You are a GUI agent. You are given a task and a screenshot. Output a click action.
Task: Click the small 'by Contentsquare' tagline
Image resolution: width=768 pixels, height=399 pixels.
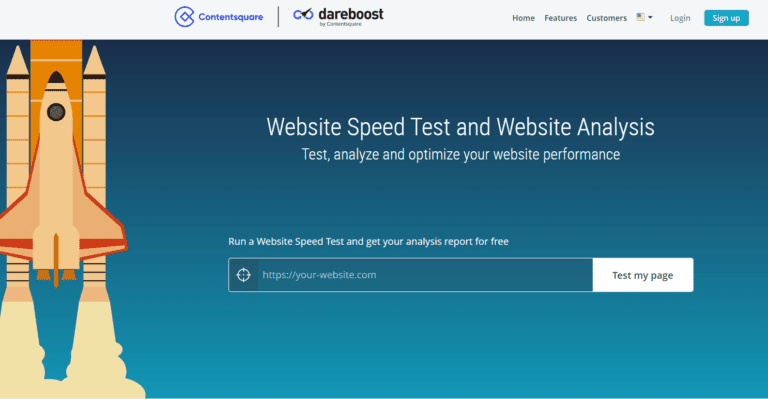coord(340,24)
